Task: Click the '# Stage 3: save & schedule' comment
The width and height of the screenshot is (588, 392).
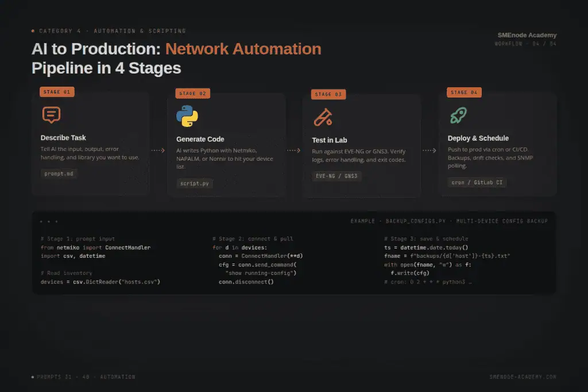Action: [x=426, y=239]
